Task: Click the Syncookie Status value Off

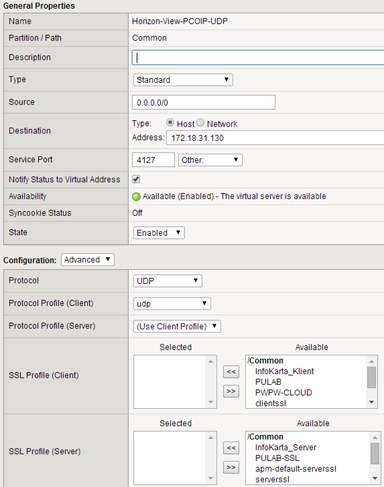Action: pyautogui.click(x=137, y=213)
